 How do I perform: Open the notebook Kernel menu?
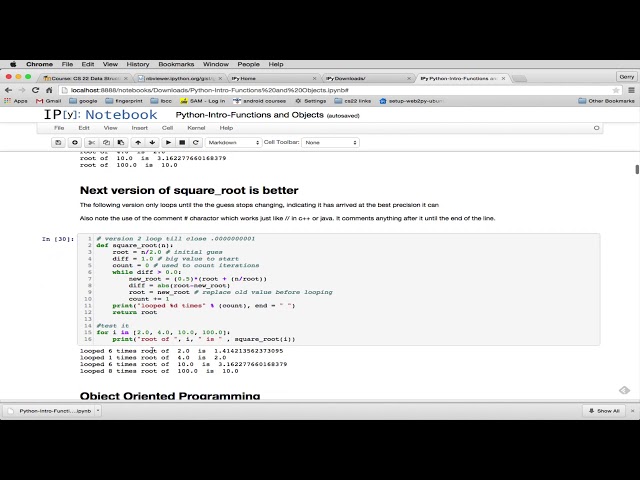pos(196,128)
